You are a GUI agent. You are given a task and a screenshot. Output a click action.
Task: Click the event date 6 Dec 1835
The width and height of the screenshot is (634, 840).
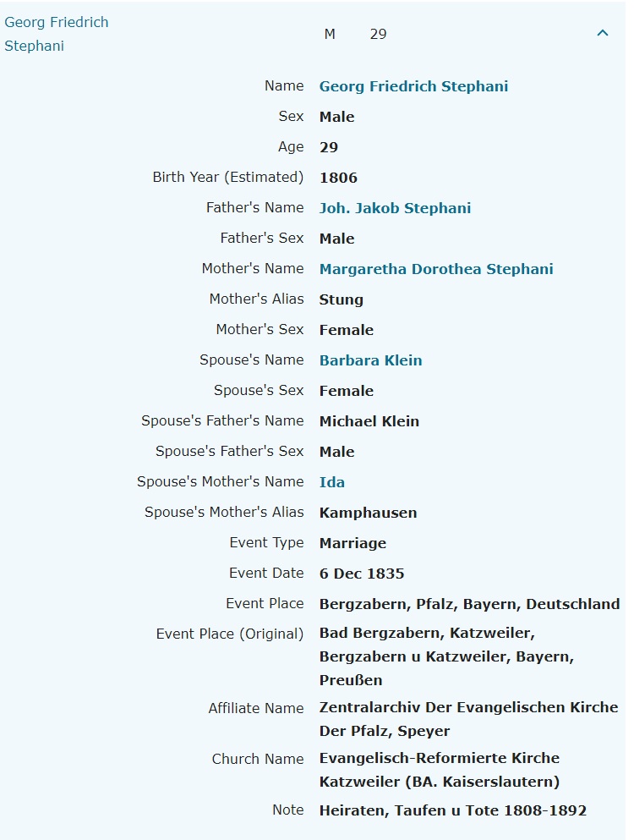tap(362, 574)
